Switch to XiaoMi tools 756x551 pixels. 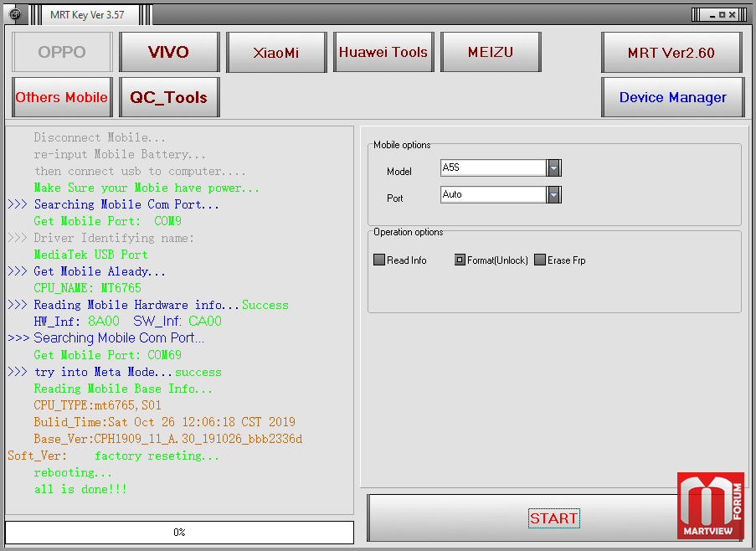pyautogui.click(x=276, y=52)
